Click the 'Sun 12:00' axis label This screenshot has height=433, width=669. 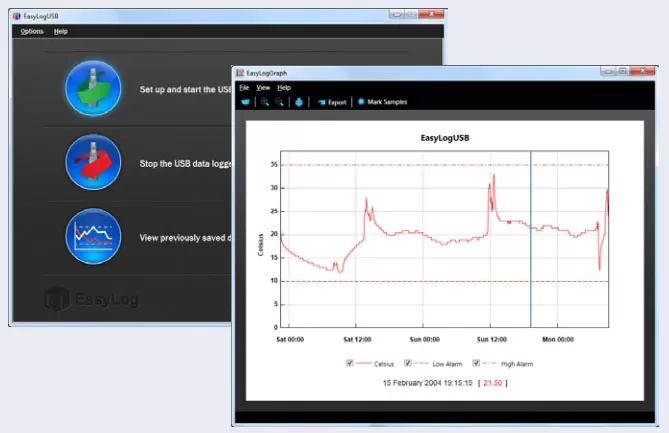(492, 340)
